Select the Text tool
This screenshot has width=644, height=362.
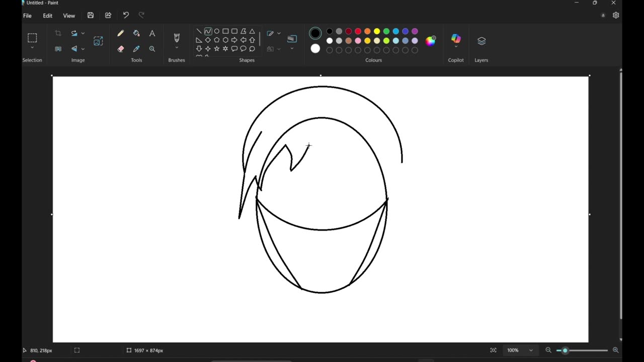click(x=152, y=33)
